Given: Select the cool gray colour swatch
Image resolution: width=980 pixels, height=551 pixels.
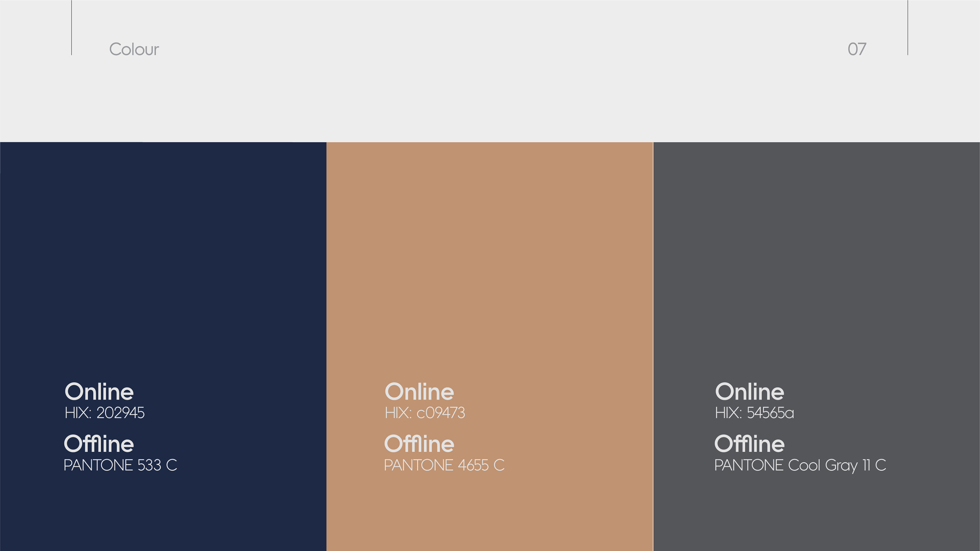Looking at the screenshot, I should point(816,346).
